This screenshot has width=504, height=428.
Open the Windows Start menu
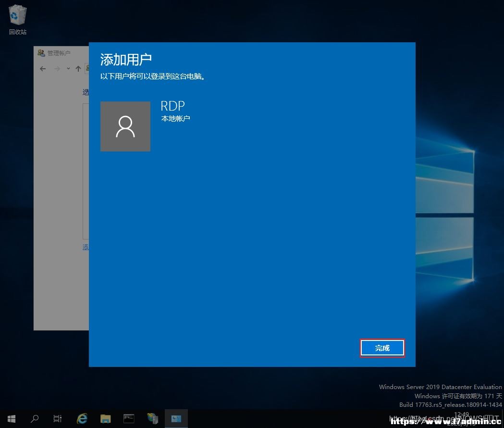click(x=12, y=419)
